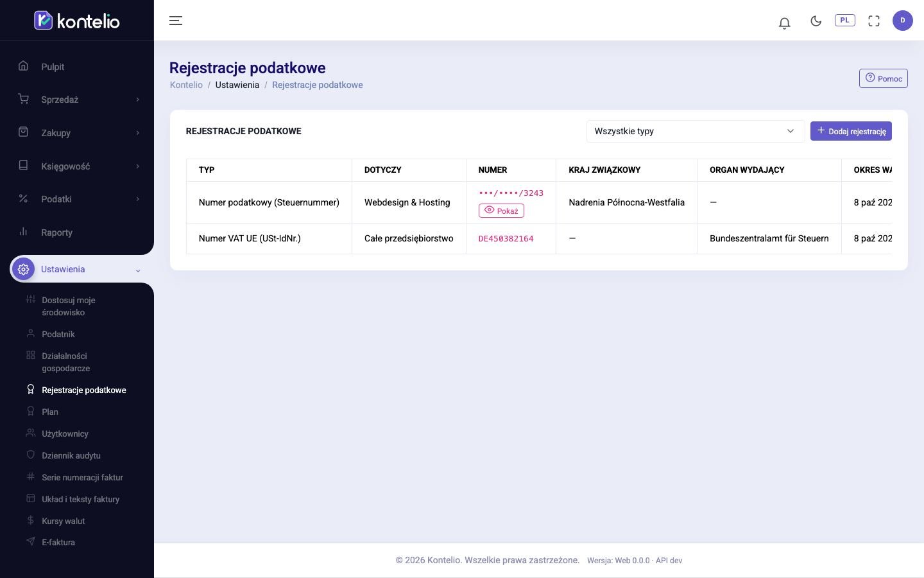Click Dodaj rejestrację button
The width and height of the screenshot is (924, 578).
coord(851,131)
